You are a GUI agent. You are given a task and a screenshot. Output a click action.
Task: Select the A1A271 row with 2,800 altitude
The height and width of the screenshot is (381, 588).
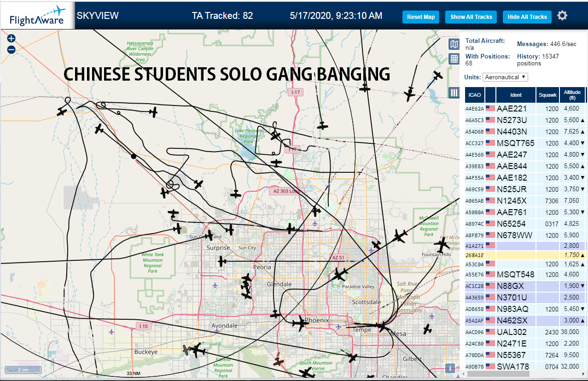[525, 246]
